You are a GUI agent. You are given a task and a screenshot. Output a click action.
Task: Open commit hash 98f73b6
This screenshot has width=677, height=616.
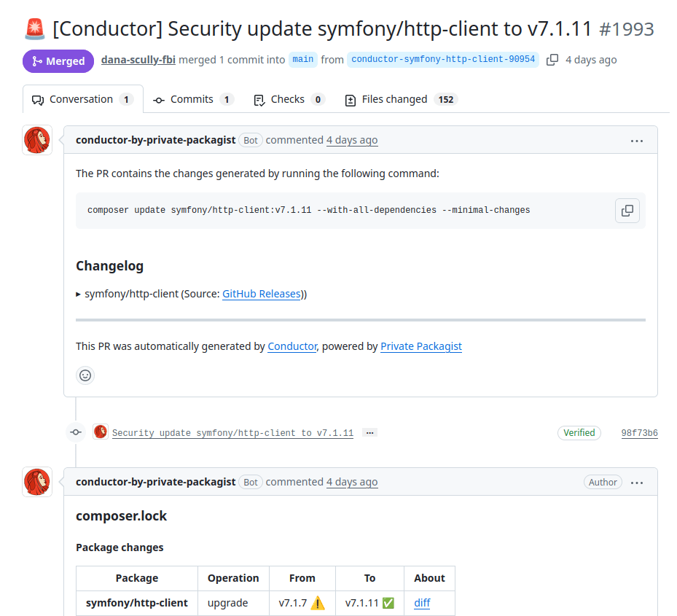coord(639,433)
